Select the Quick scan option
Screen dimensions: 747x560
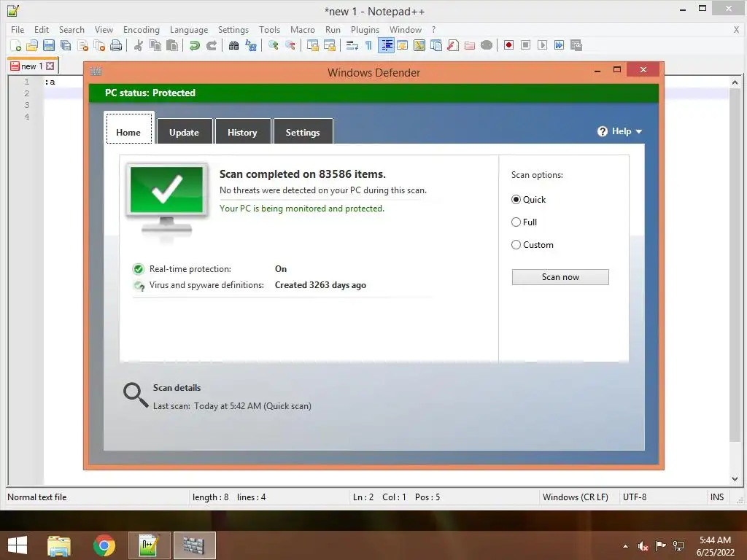pyautogui.click(x=528, y=200)
